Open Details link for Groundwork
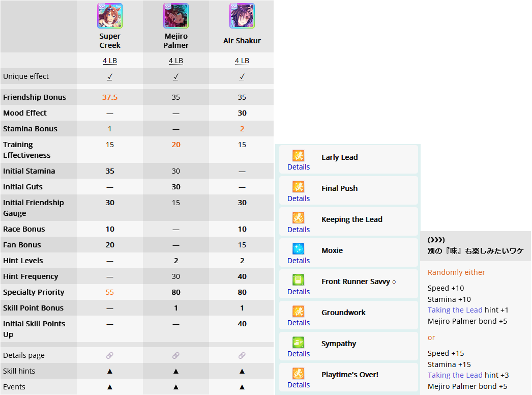 tap(299, 323)
